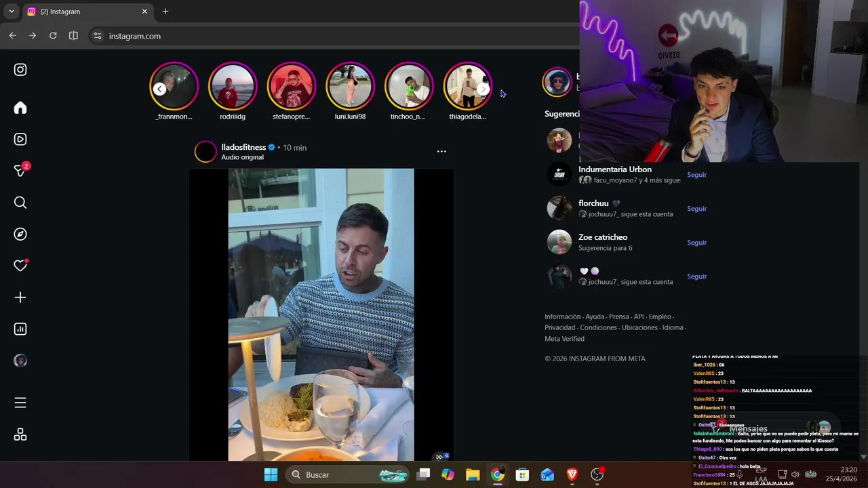Viewport: 868px width, 488px height.
Task: Open Zoe catricheo profile
Action: (603, 237)
